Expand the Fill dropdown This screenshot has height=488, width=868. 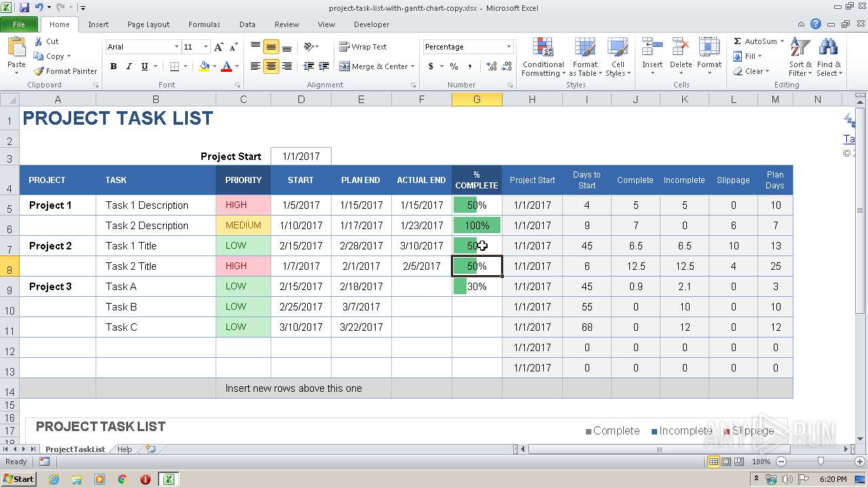[759, 56]
